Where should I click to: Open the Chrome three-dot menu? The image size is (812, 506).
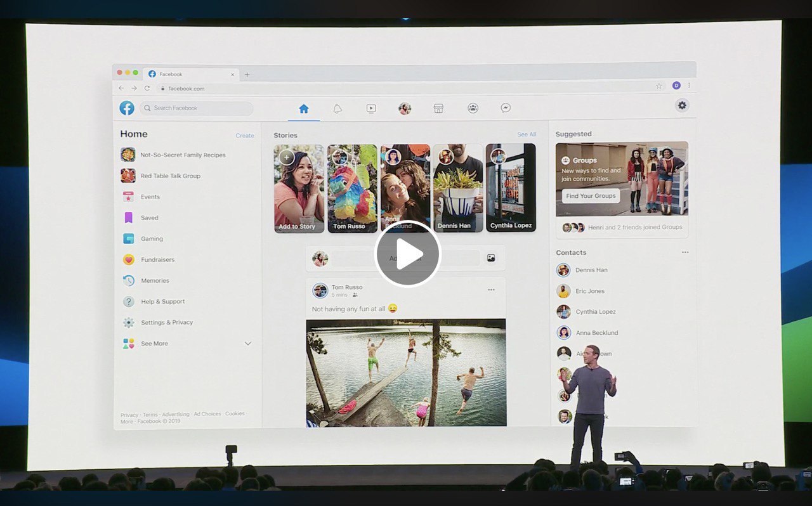[689, 85]
